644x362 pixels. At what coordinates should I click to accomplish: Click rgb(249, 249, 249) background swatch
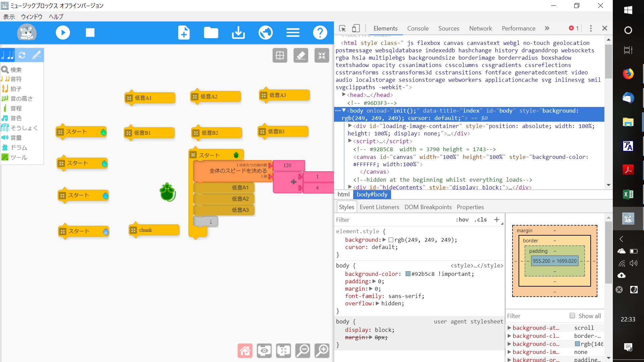coord(391,240)
